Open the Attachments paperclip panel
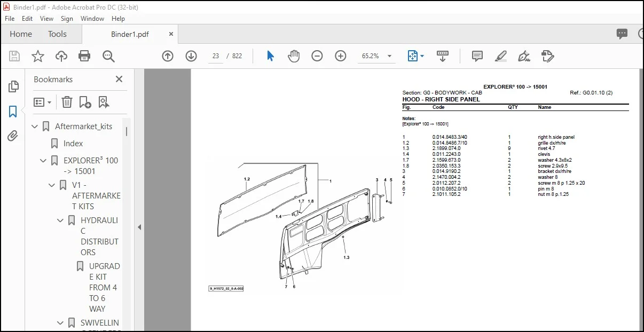This screenshot has height=332, width=644. coord(13,136)
